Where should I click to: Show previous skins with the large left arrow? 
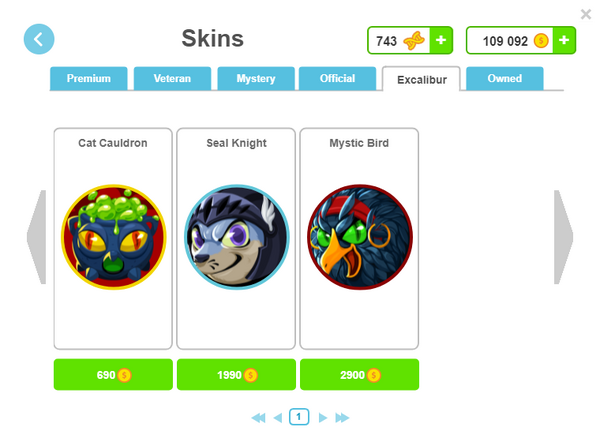(37, 237)
